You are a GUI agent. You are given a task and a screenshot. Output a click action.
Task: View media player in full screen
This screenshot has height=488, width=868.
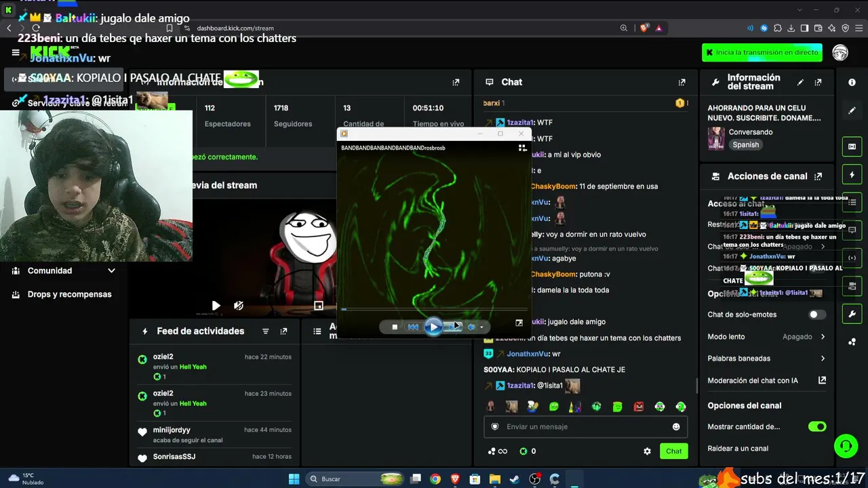point(519,323)
